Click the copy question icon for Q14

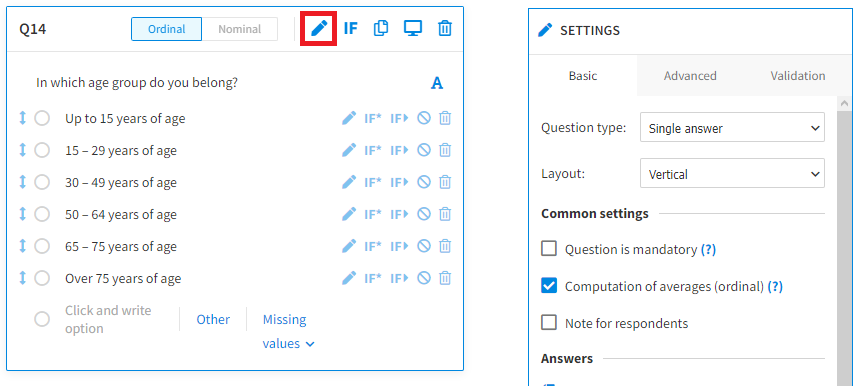(x=381, y=28)
